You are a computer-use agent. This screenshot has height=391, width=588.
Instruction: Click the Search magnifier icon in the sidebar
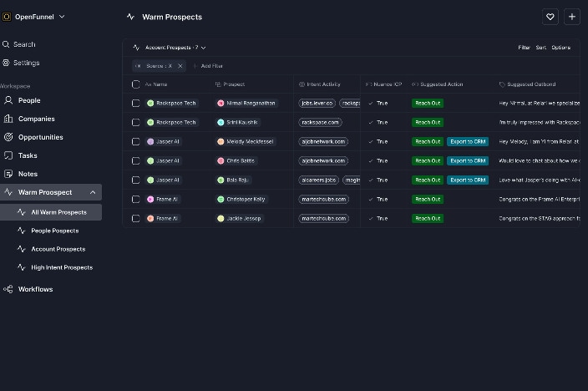coord(7,44)
